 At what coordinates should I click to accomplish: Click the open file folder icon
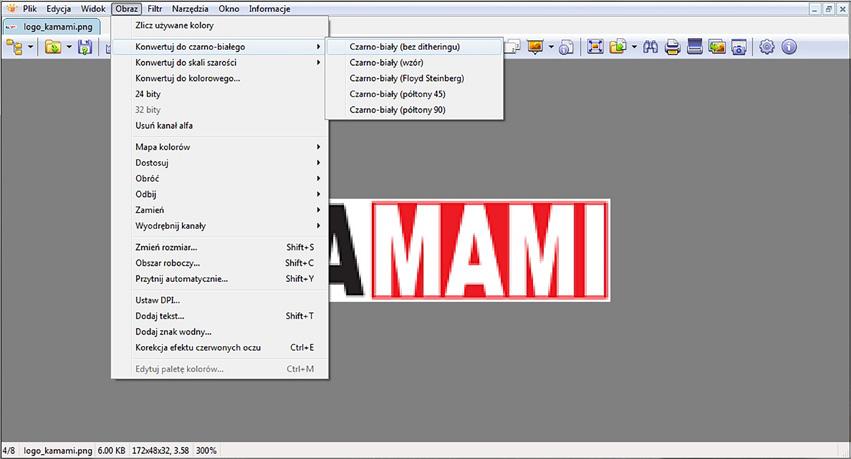coord(53,48)
